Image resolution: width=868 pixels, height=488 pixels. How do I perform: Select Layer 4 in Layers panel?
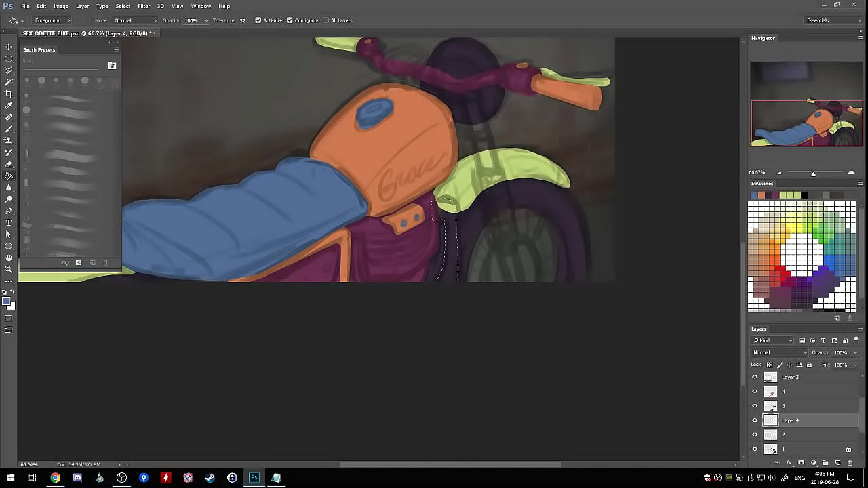pos(791,420)
